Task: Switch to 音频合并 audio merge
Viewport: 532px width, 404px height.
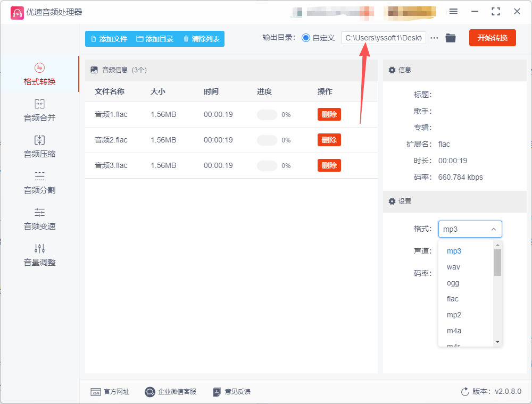Action: pyautogui.click(x=39, y=111)
